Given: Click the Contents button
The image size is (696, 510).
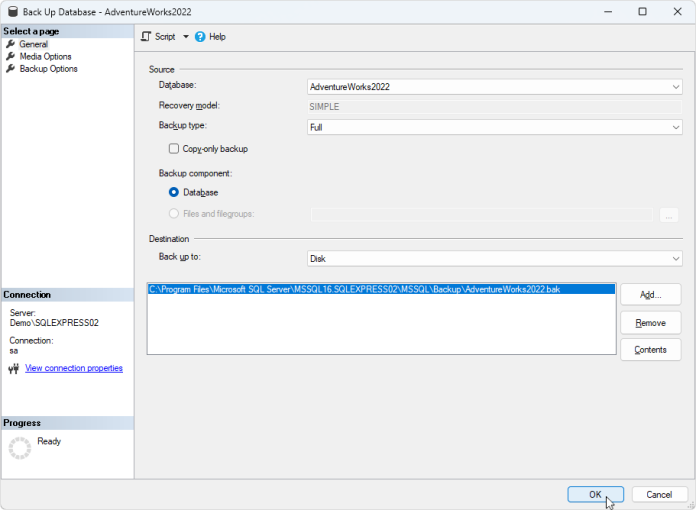Looking at the screenshot, I should coord(651,350).
